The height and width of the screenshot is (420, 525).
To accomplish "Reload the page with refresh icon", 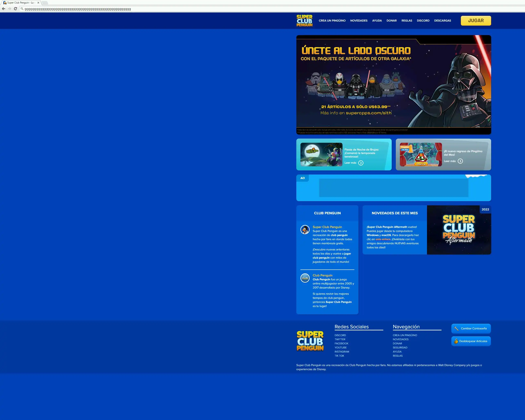I will point(15,9).
